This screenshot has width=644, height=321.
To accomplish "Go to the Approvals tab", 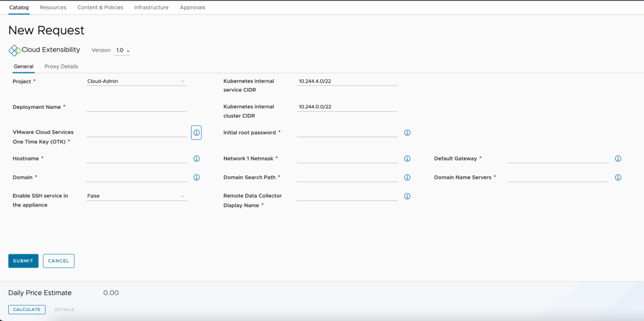I will click(192, 8).
